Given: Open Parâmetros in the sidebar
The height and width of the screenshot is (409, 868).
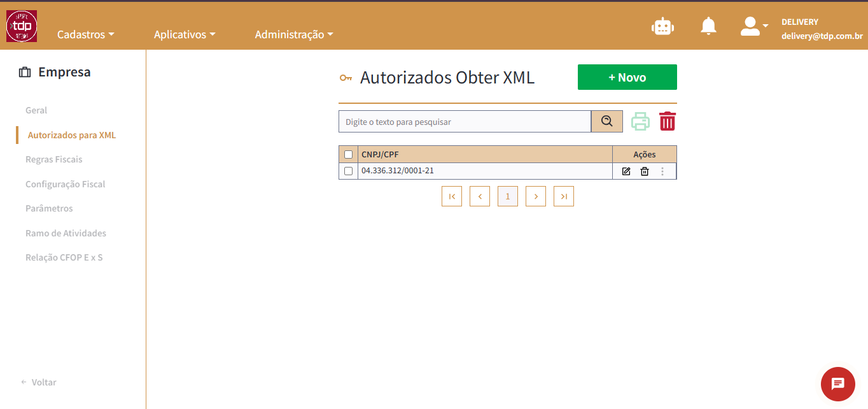Looking at the screenshot, I should [x=49, y=208].
